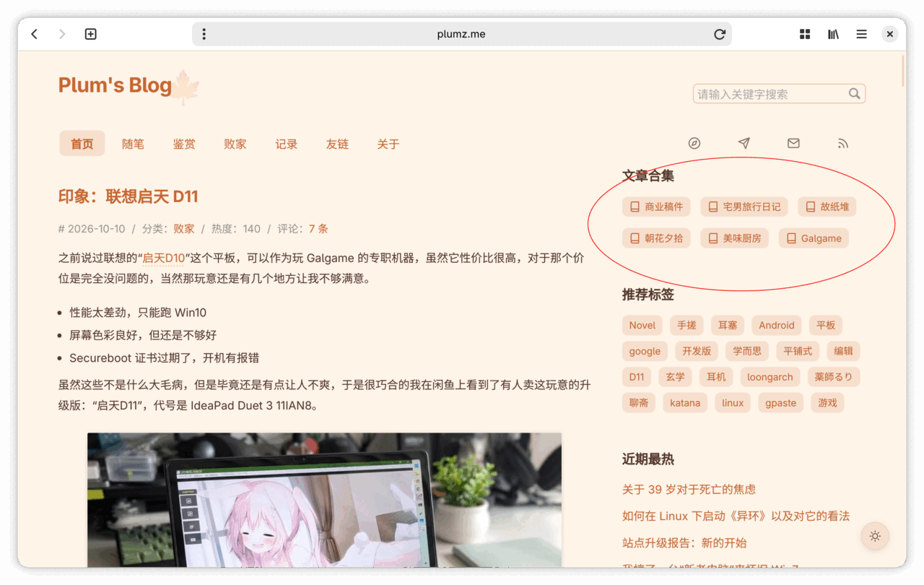Viewport: 924px width, 585px height.
Task: Select the katana tag
Action: pos(685,403)
